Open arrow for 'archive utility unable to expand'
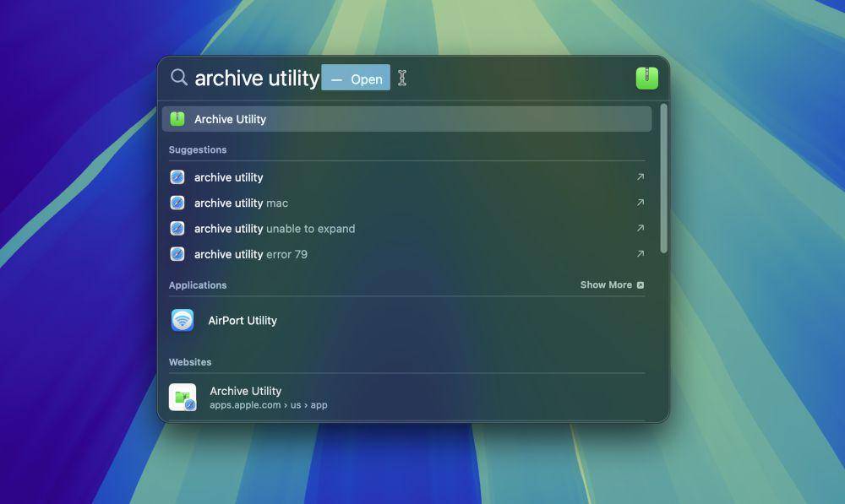845x504 pixels. [x=641, y=228]
